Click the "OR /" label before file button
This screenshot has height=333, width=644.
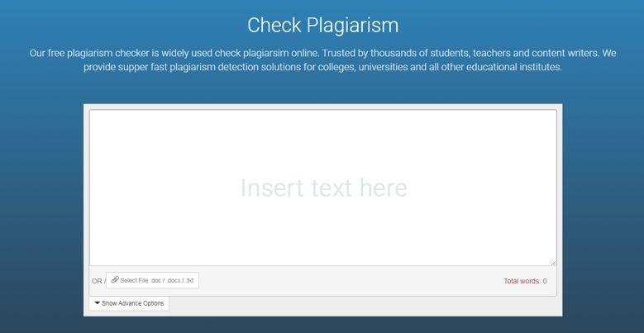(x=98, y=281)
